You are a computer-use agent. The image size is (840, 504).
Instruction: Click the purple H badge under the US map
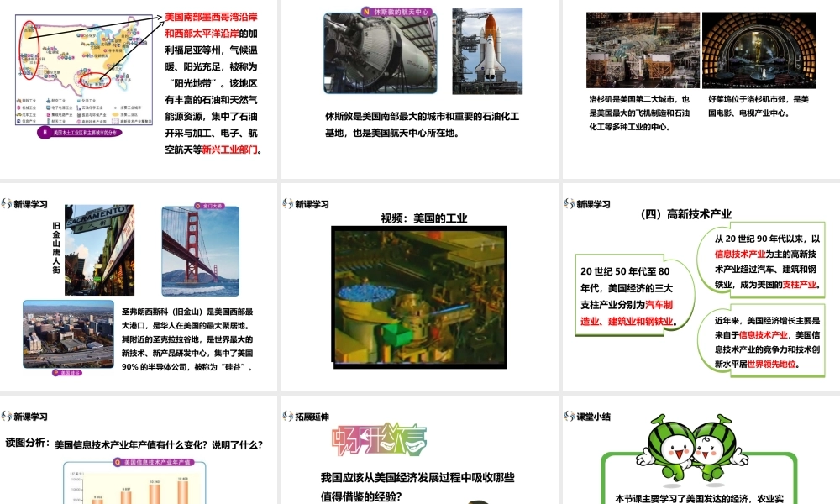pyautogui.click(x=45, y=132)
